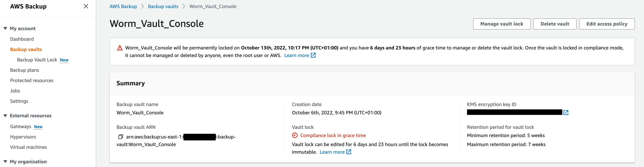Image resolution: width=644 pixels, height=167 pixels.
Task: Open KMS encryption key external link icon
Action: [x=566, y=112]
